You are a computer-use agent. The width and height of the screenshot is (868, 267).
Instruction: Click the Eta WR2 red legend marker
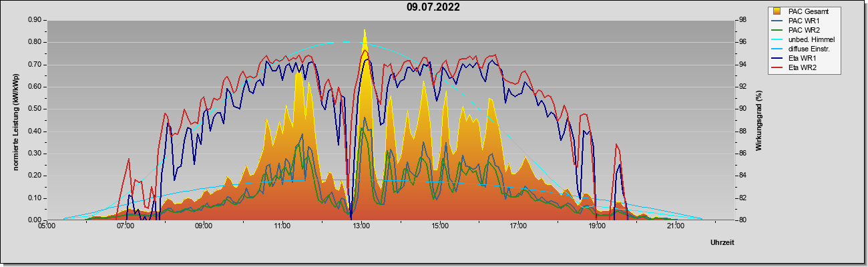(777, 67)
